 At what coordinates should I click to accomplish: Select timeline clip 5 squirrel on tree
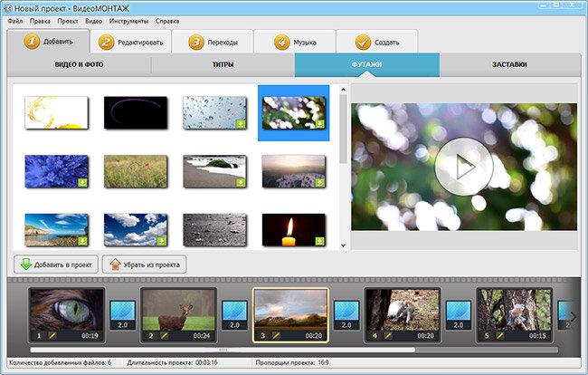tap(514, 315)
